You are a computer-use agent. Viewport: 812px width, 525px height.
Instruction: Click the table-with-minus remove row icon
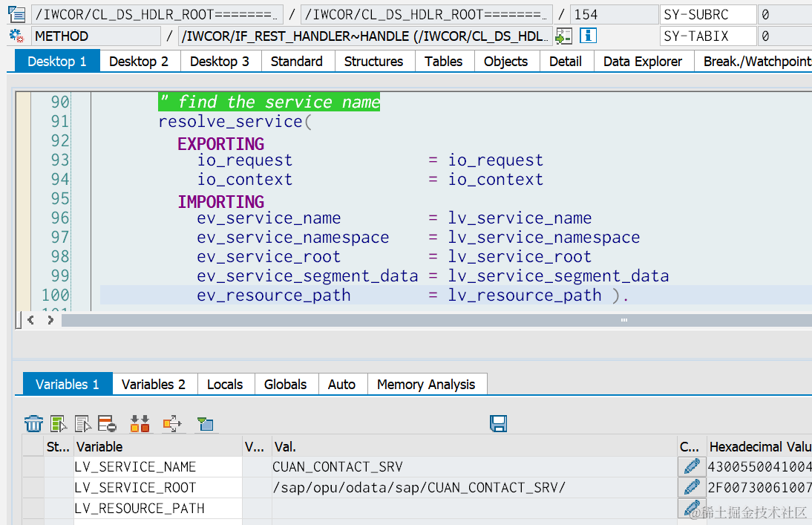coord(107,423)
